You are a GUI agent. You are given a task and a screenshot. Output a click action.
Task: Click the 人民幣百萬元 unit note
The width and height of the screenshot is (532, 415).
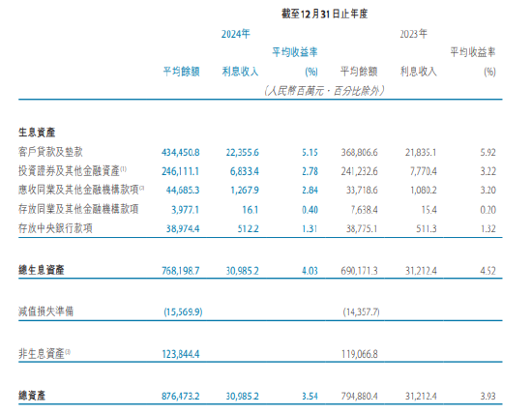296,91
